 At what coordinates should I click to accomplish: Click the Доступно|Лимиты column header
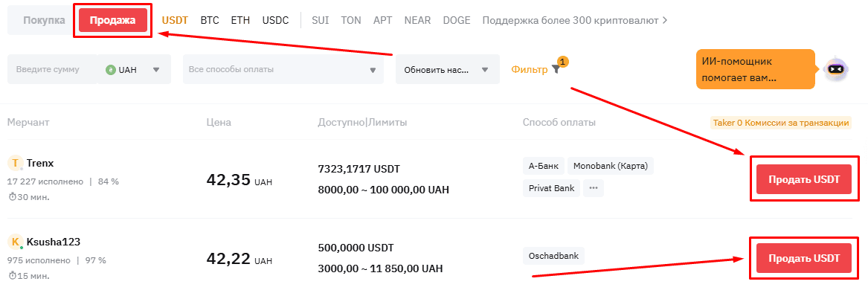coord(362,122)
